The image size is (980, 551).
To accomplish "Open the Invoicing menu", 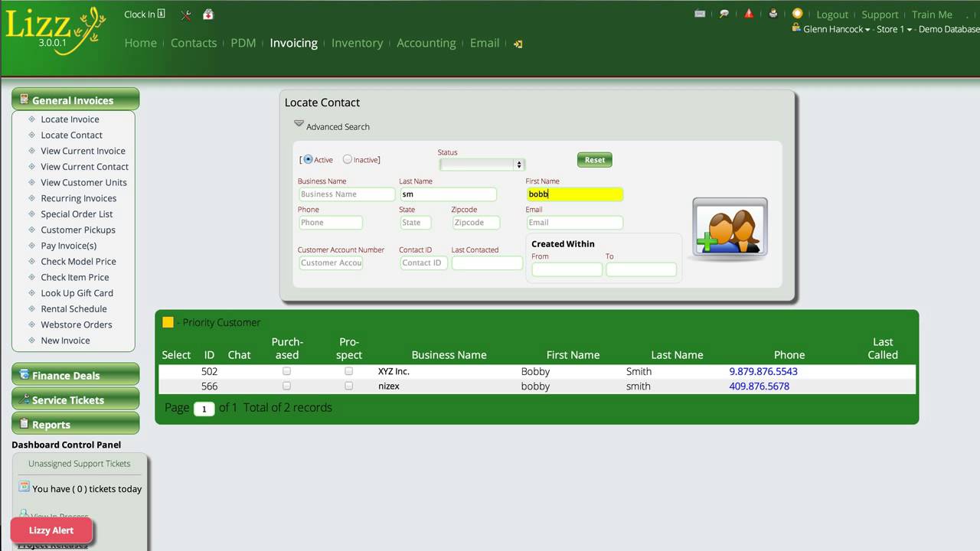I will pyautogui.click(x=294, y=43).
